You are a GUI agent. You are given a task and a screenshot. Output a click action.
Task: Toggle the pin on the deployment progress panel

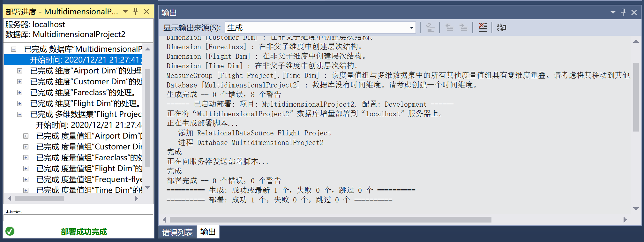tap(136, 11)
